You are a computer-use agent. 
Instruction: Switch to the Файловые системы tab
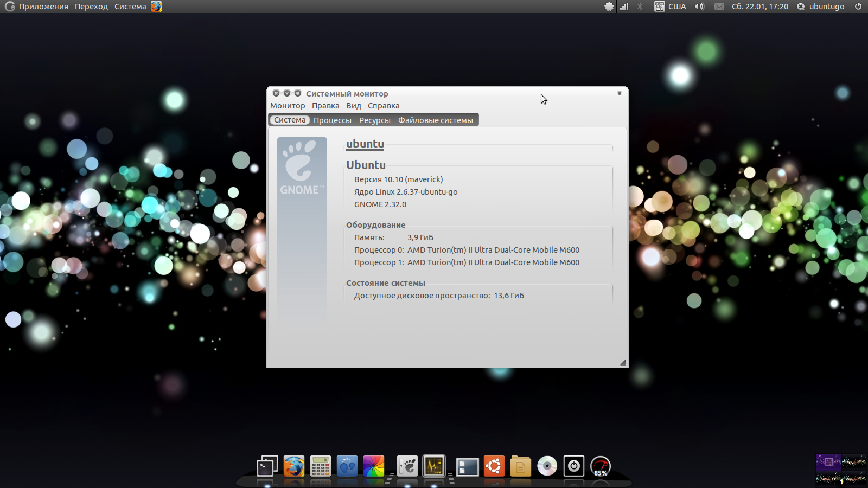click(436, 120)
